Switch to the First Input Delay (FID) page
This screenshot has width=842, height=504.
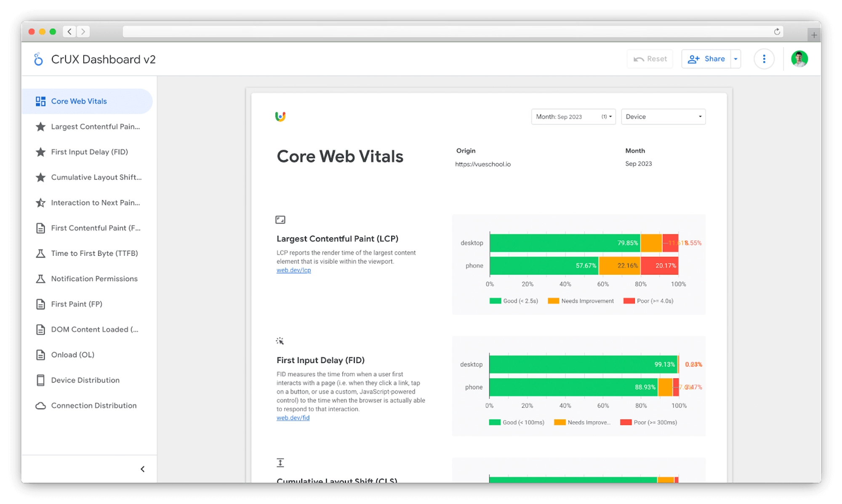click(89, 152)
